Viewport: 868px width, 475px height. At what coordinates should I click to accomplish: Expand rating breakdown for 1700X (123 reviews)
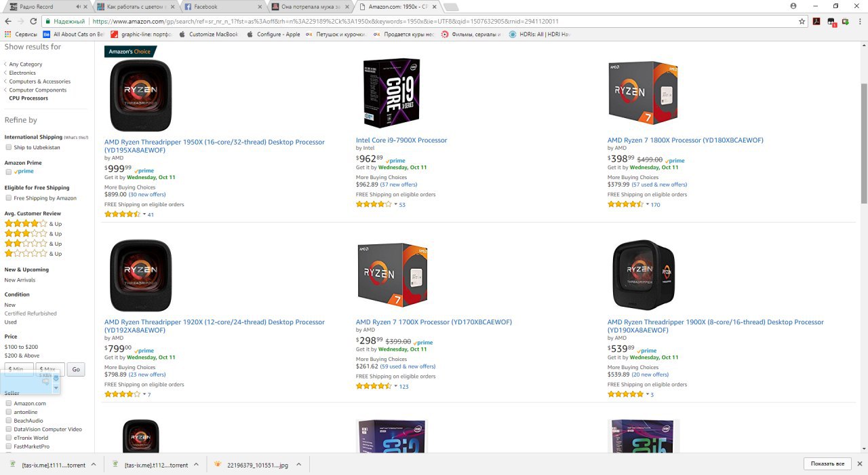coord(396,386)
